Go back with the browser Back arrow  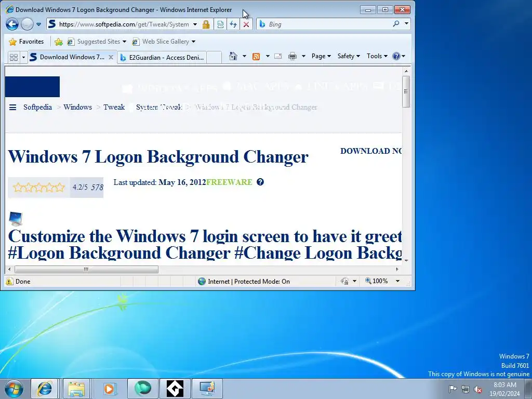pos(12,24)
